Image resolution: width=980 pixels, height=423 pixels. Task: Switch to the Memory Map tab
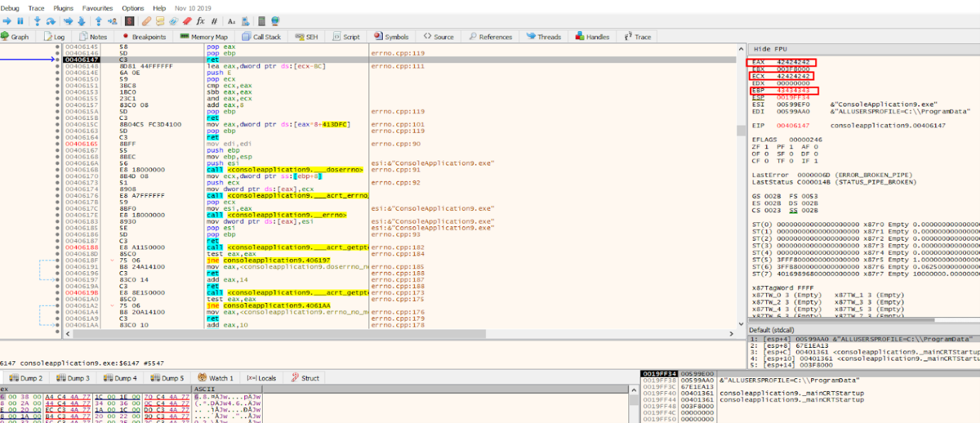(x=204, y=37)
